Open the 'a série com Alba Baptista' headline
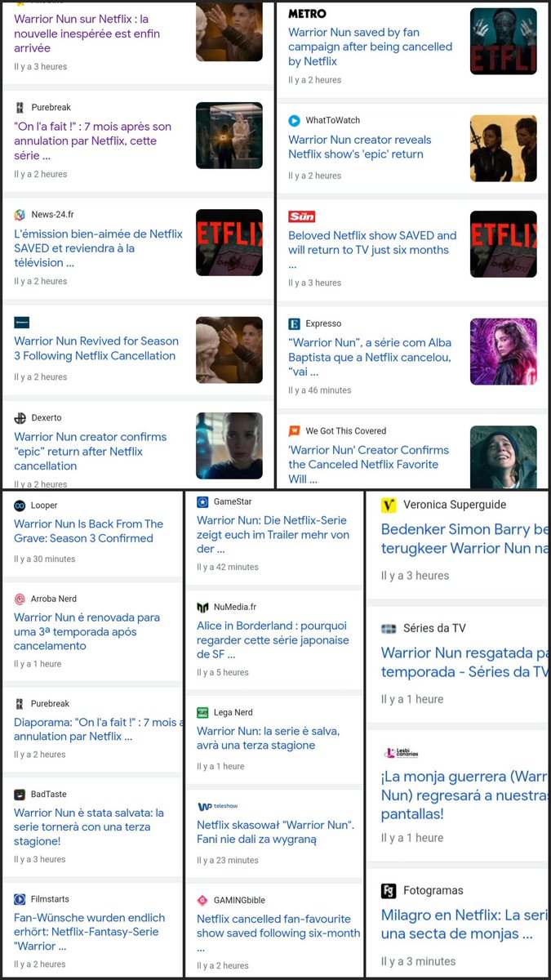The width and height of the screenshot is (551, 980). coord(370,357)
